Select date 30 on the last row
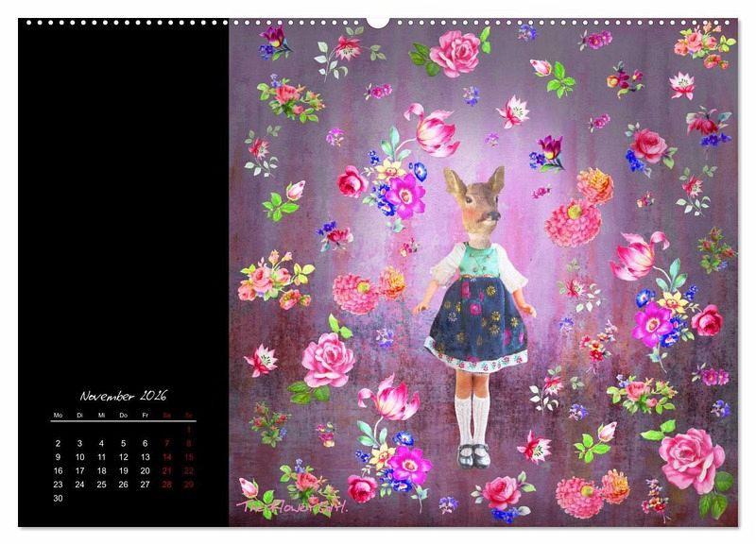The width and height of the screenshot is (756, 545). click(x=58, y=498)
